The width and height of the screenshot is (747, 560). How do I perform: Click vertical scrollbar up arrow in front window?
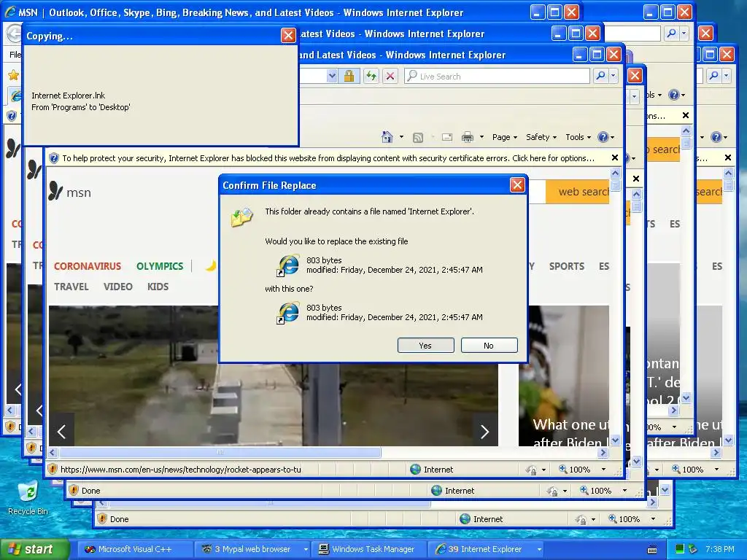[615, 174]
